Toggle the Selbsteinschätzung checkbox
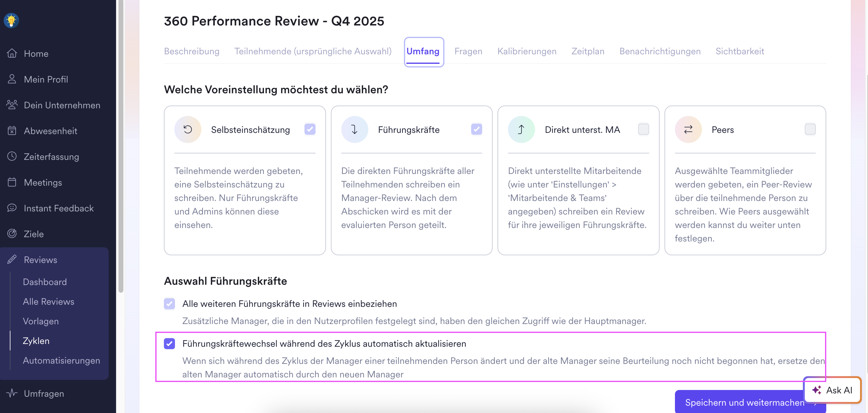Screen dimensions: 868x413 [310, 129]
